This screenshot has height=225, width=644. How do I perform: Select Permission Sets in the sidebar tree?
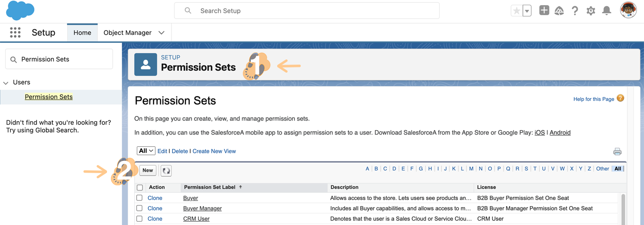tap(49, 97)
